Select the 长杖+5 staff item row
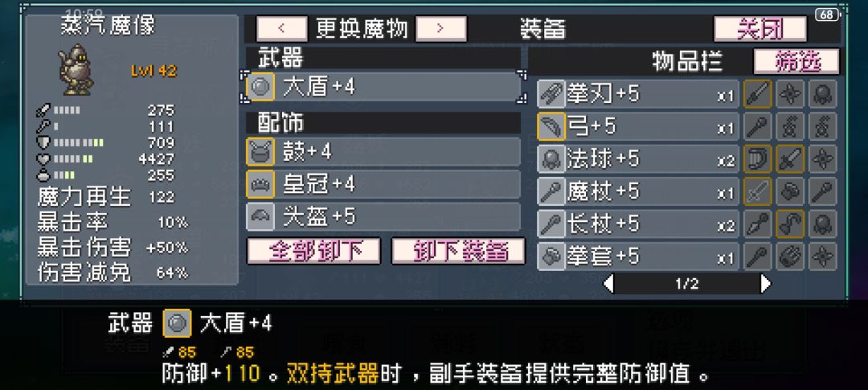 tap(637, 224)
